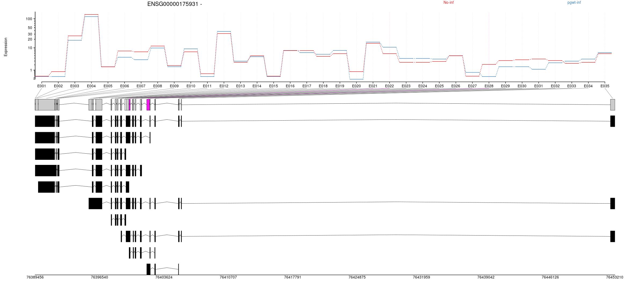
Task: Click the E010 exon label
Action: [x=191, y=86]
